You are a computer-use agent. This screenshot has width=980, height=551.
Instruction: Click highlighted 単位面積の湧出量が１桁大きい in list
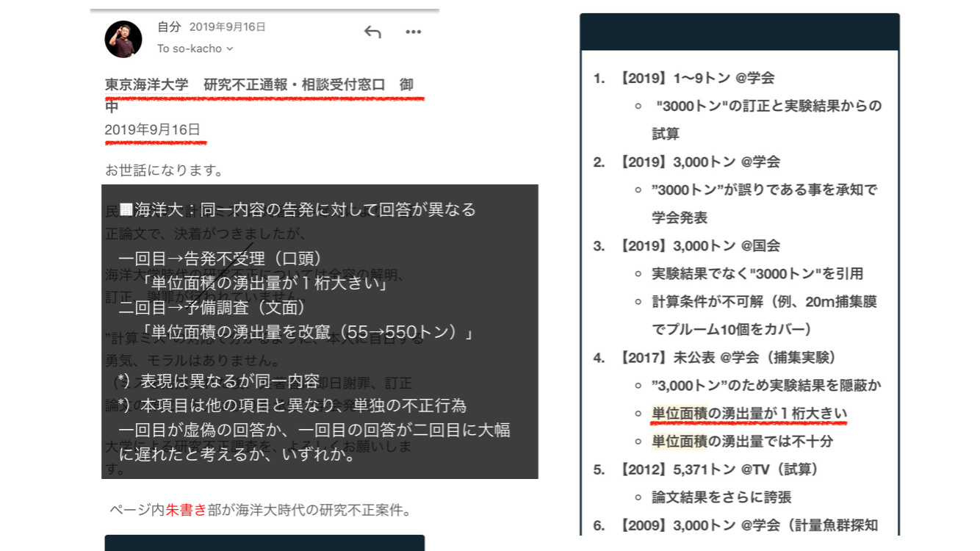749,414
